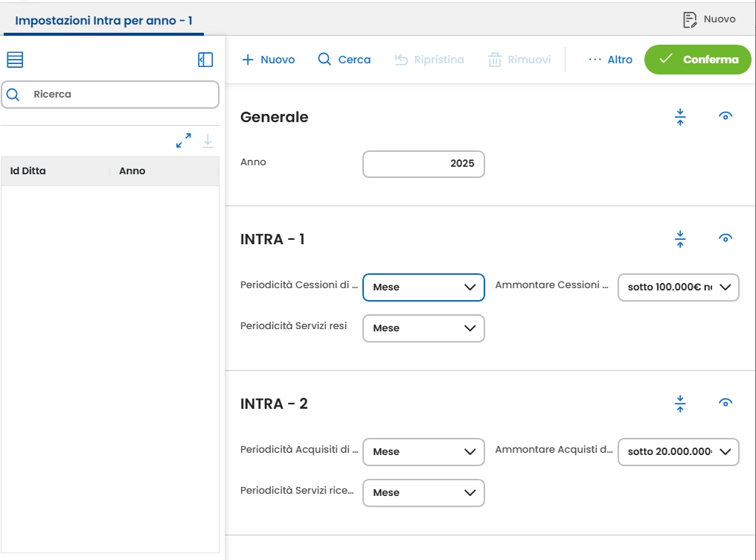The width and height of the screenshot is (756, 560).
Task: Click the Anno input field
Action: click(x=423, y=164)
